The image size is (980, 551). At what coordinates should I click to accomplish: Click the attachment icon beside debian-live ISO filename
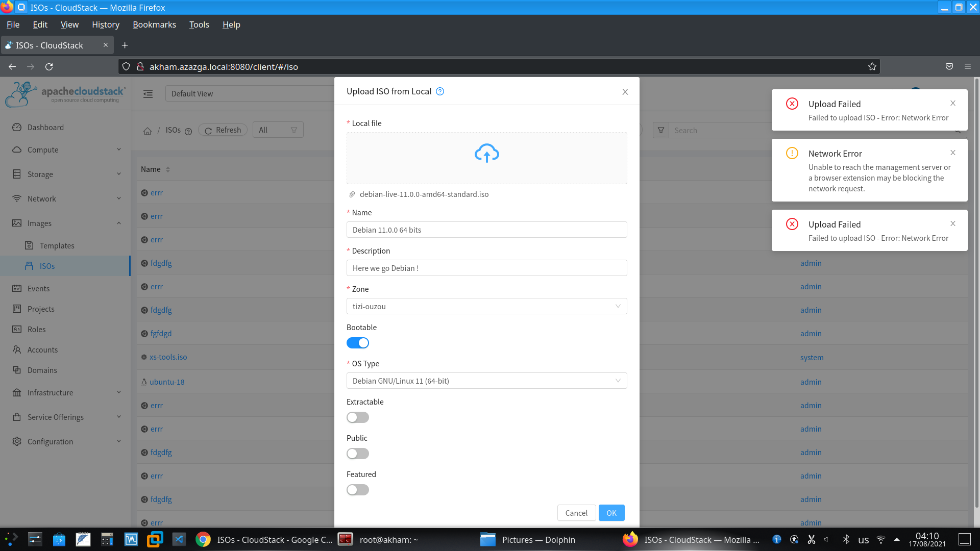click(x=352, y=194)
